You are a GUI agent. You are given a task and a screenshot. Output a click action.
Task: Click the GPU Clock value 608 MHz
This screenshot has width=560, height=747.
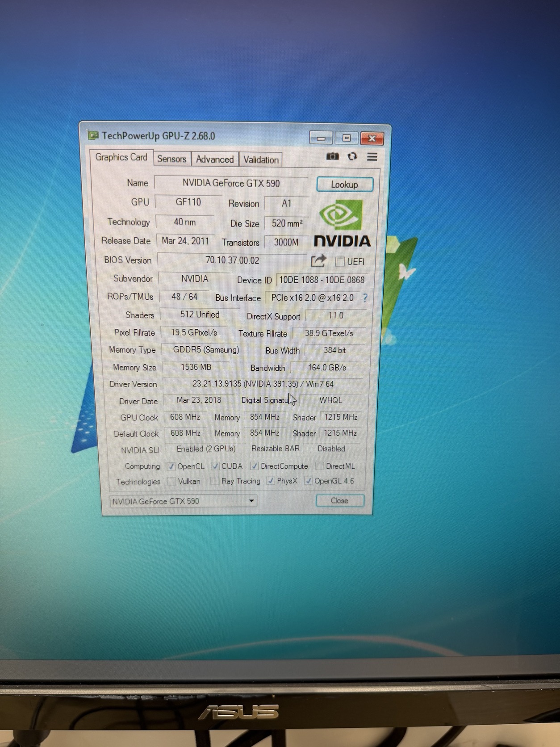(185, 417)
